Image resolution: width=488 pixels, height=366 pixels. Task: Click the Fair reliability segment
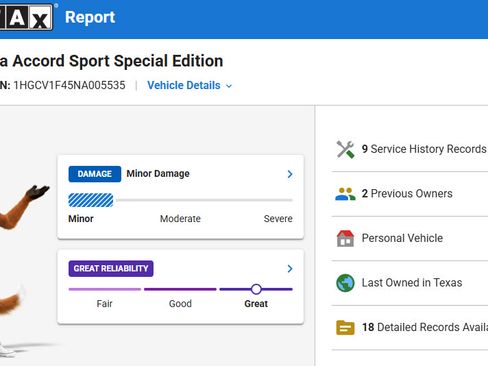click(105, 289)
